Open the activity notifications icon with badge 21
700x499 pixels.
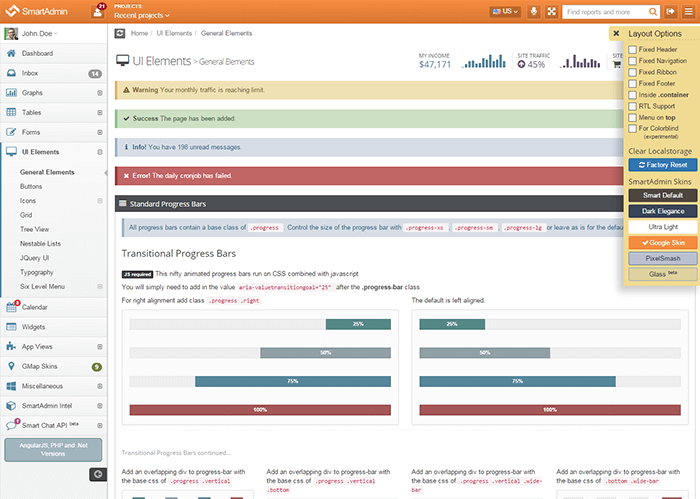pyautogui.click(x=100, y=11)
